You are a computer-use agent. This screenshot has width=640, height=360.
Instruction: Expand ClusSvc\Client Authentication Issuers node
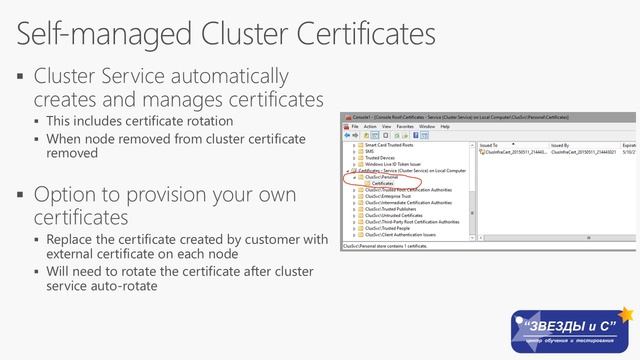click(x=354, y=235)
